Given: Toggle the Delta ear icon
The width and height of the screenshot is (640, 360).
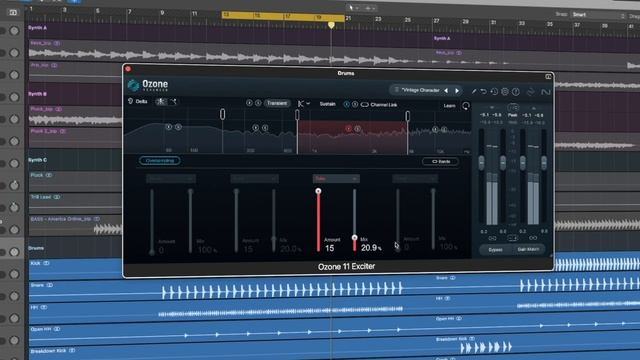Looking at the screenshot, I should coord(131,101).
